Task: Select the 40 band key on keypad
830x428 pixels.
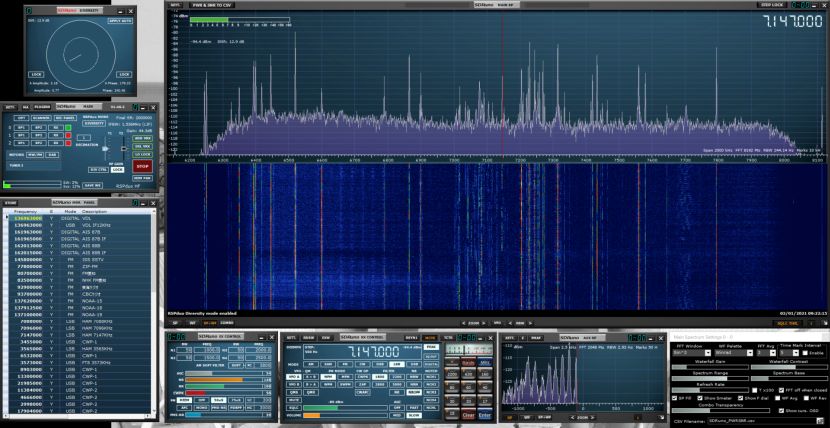Action: tap(485, 387)
